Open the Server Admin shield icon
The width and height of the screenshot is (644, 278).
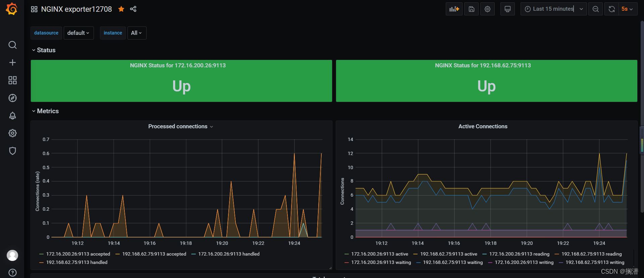[x=12, y=151]
